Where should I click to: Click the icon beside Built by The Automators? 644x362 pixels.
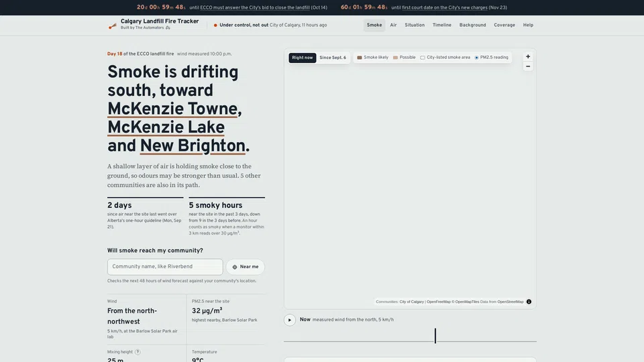168,28
